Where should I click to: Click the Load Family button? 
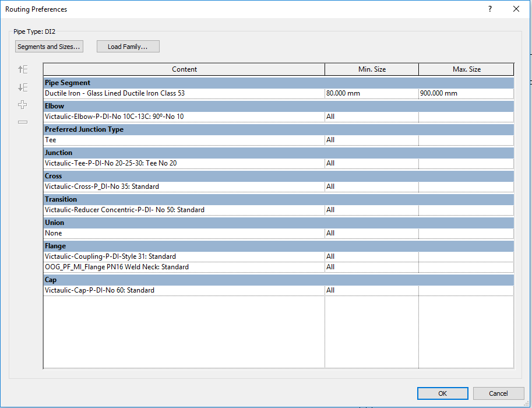128,46
